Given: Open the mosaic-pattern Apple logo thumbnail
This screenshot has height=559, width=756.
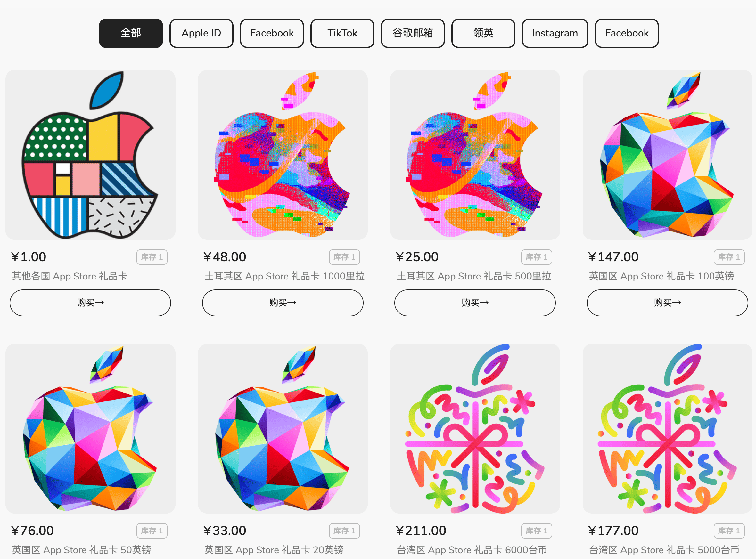Looking at the screenshot, I should (x=90, y=155).
